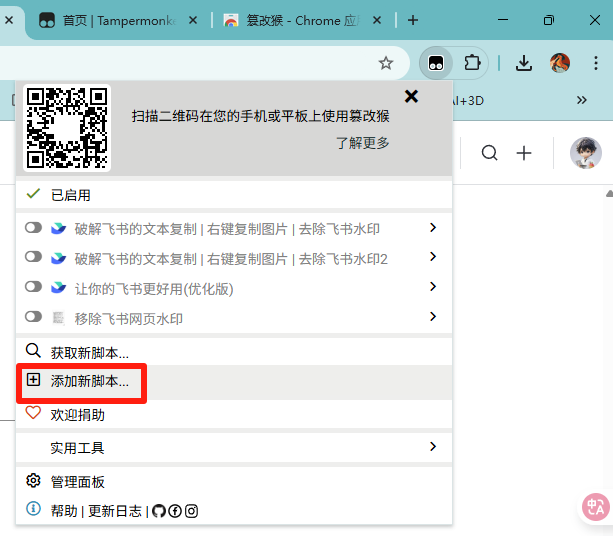Toggle the script switch ending in 水印2
The width and height of the screenshot is (613, 536).
click(33, 259)
